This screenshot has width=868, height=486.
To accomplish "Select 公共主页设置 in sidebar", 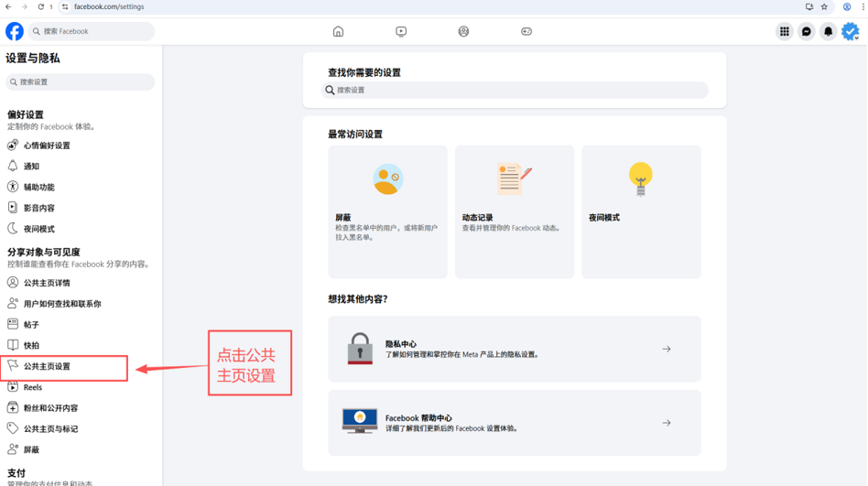I will coord(47,367).
